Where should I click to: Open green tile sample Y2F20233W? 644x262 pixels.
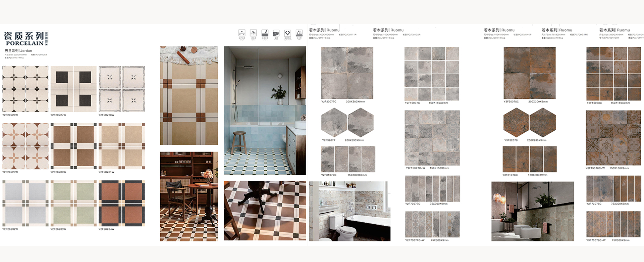click(x=73, y=203)
